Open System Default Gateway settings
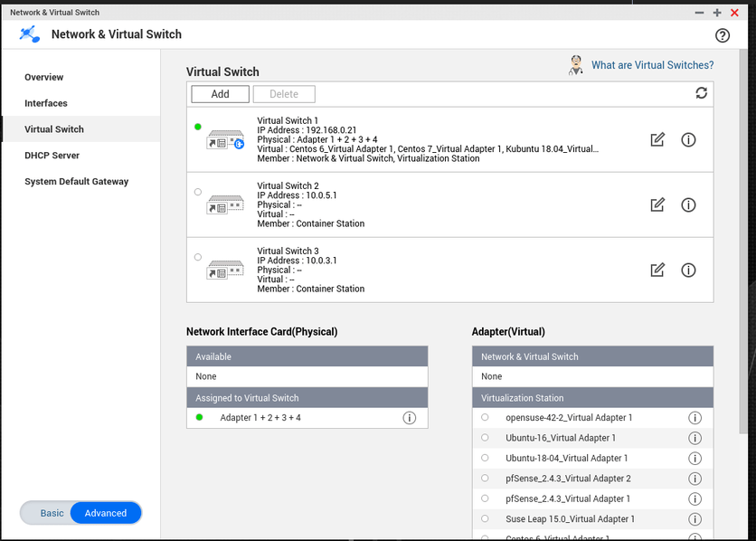 point(77,182)
